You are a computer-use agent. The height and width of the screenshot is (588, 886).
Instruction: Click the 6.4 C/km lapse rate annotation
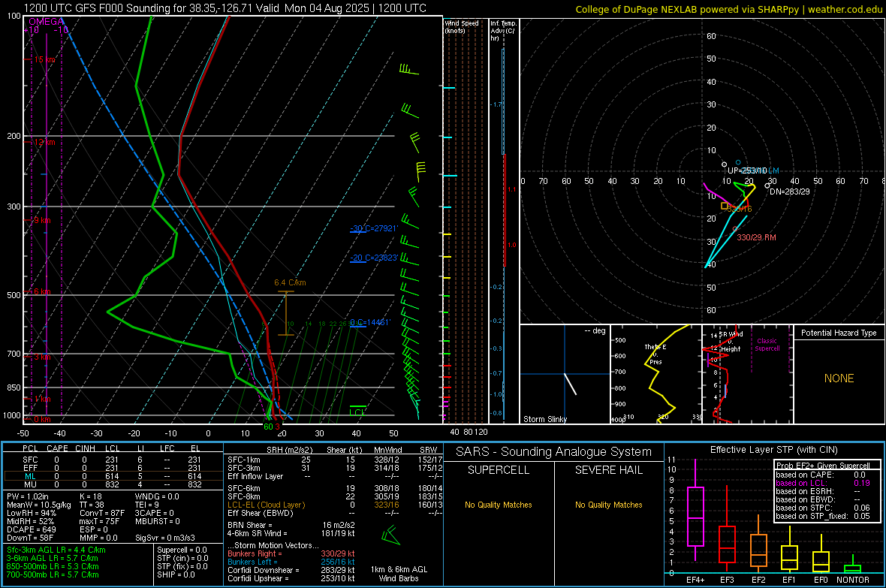(290, 282)
